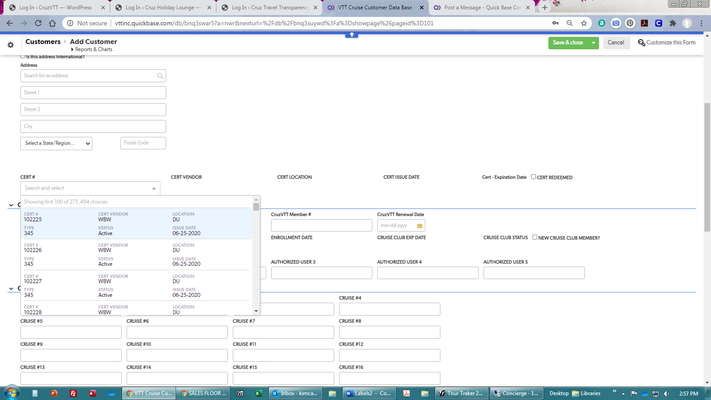This screenshot has height=400, width=711.
Task: Open the SALES FLOOR Chrome taskbar window
Action: point(203,393)
